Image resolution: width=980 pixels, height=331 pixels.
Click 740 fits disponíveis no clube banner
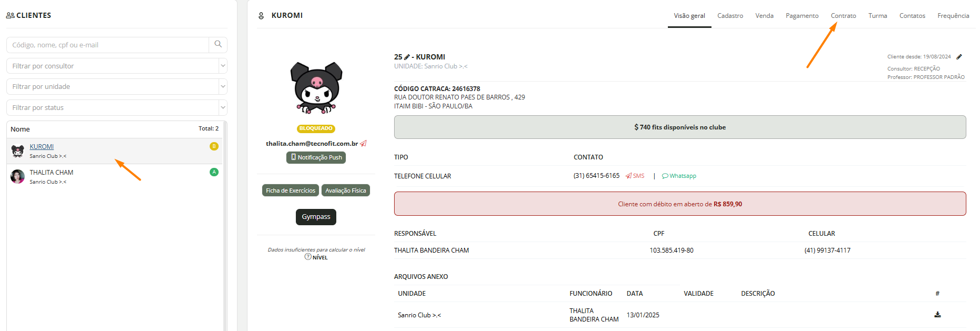point(680,127)
